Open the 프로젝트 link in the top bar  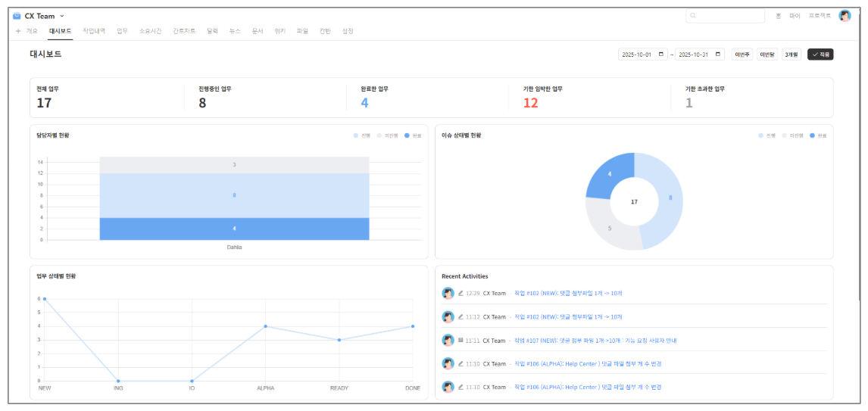pos(820,16)
